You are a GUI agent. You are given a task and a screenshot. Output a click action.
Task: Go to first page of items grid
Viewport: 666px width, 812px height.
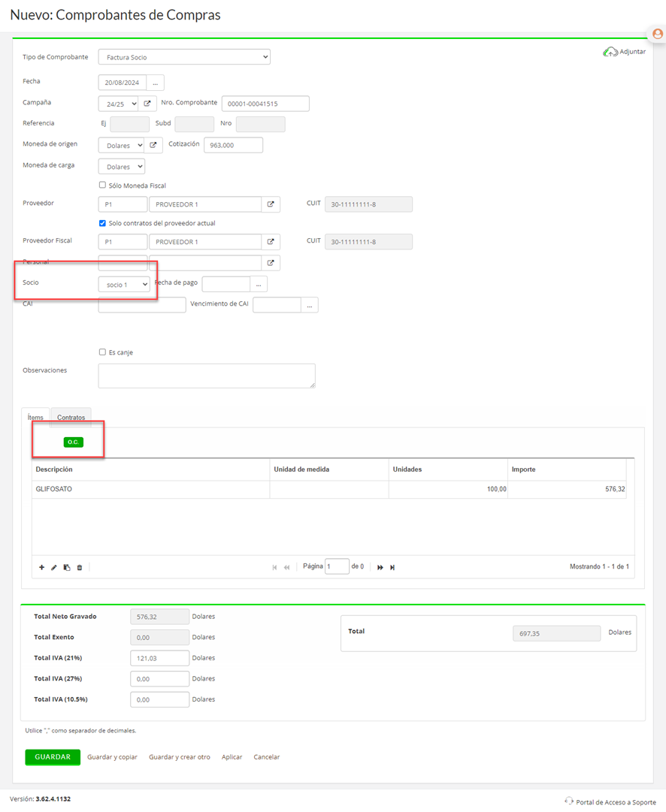coord(274,568)
